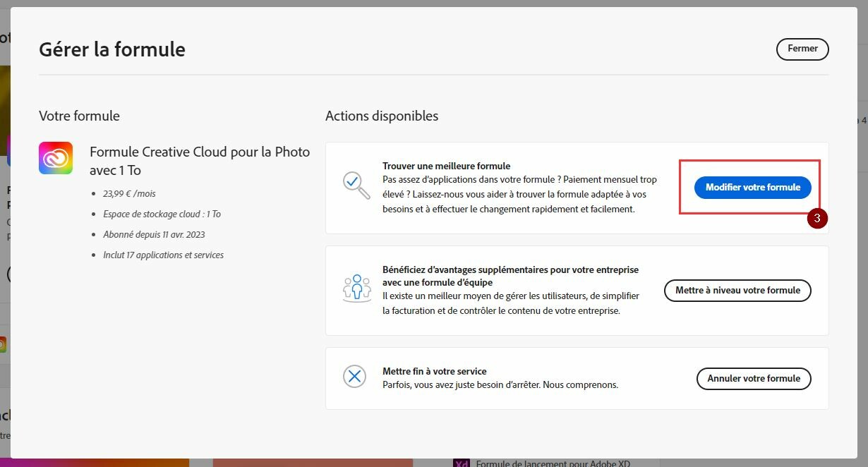The width and height of the screenshot is (868, 467).
Task: Click the 23,99 € /mois price line
Action: click(128, 193)
